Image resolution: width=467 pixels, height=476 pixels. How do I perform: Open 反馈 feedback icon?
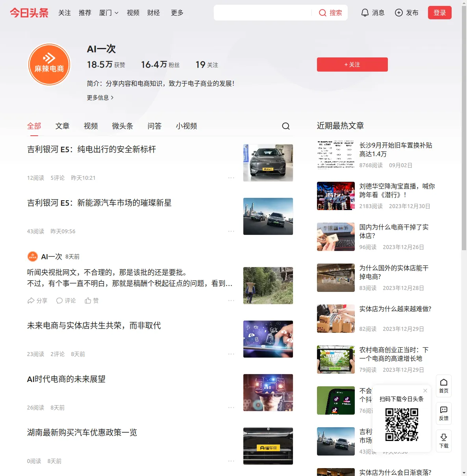pos(444,413)
